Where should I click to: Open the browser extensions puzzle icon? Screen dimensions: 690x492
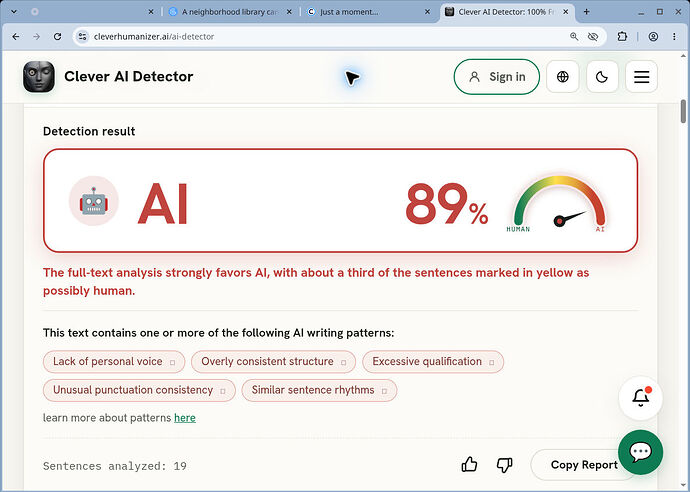(622, 37)
